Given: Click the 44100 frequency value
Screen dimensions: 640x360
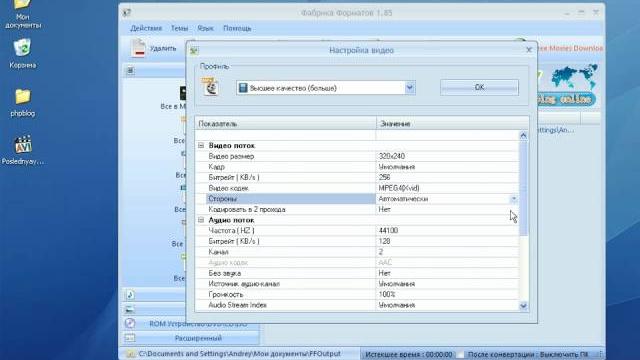Looking at the screenshot, I should coord(388,231).
